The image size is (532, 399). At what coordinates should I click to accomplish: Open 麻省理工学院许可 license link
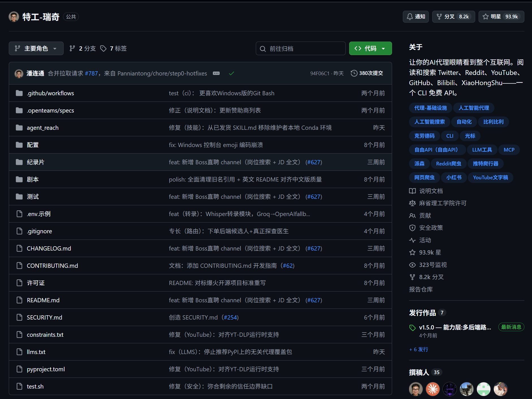438,203
